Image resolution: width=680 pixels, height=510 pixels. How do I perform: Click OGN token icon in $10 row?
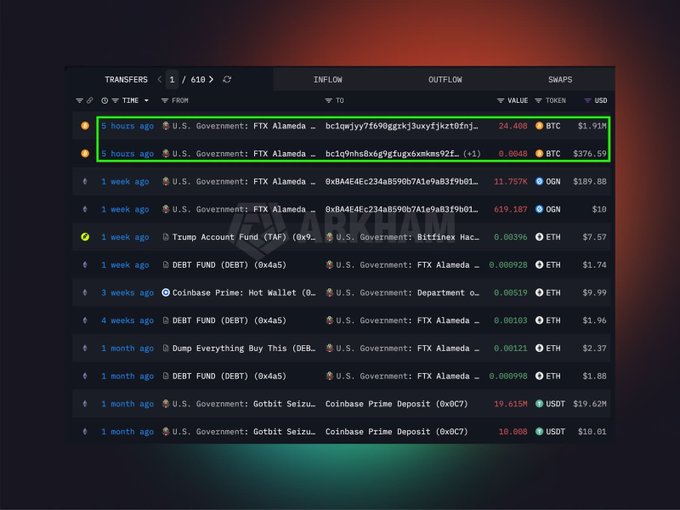pos(539,209)
